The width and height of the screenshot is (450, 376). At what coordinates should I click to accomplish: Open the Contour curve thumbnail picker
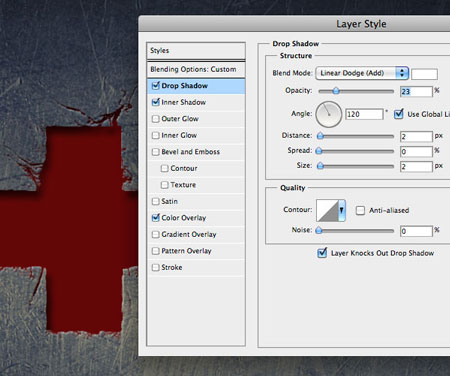(327, 210)
